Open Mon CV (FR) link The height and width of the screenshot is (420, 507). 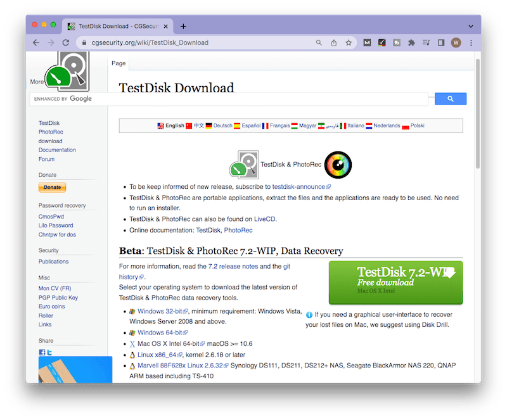pyautogui.click(x=55, y=288)
